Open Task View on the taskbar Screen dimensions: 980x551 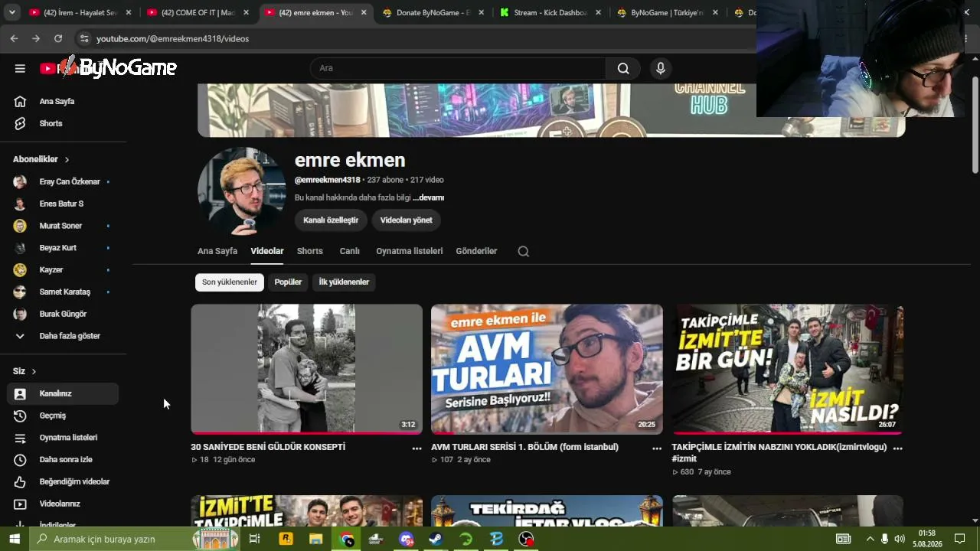click(254, 539)
